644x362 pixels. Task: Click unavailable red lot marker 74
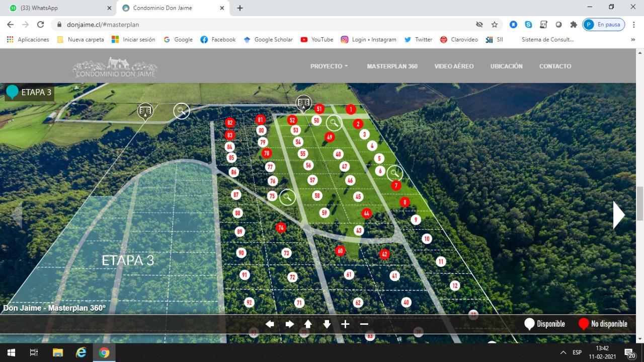(281, 228)
